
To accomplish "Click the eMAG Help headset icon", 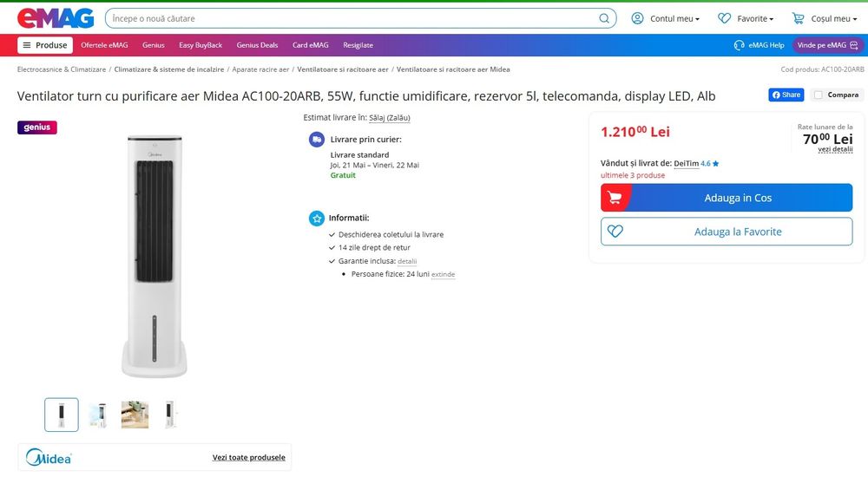I will coord(739,45).
